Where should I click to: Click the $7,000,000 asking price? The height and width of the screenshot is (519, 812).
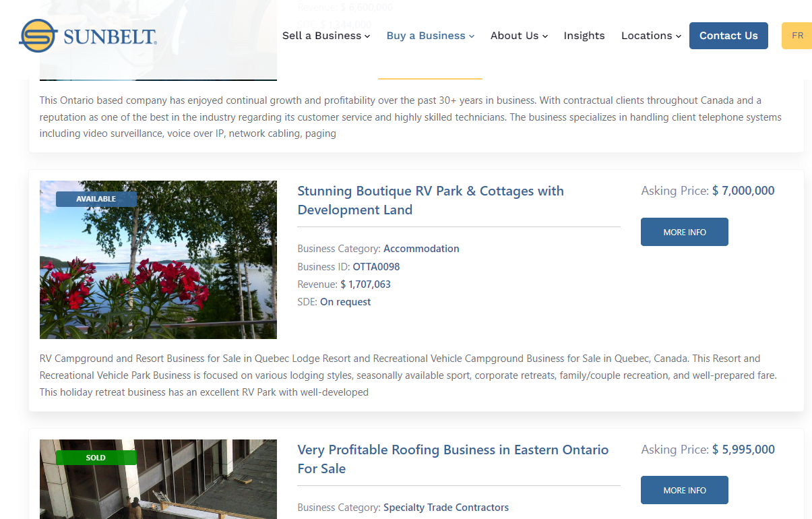[743, 191]
